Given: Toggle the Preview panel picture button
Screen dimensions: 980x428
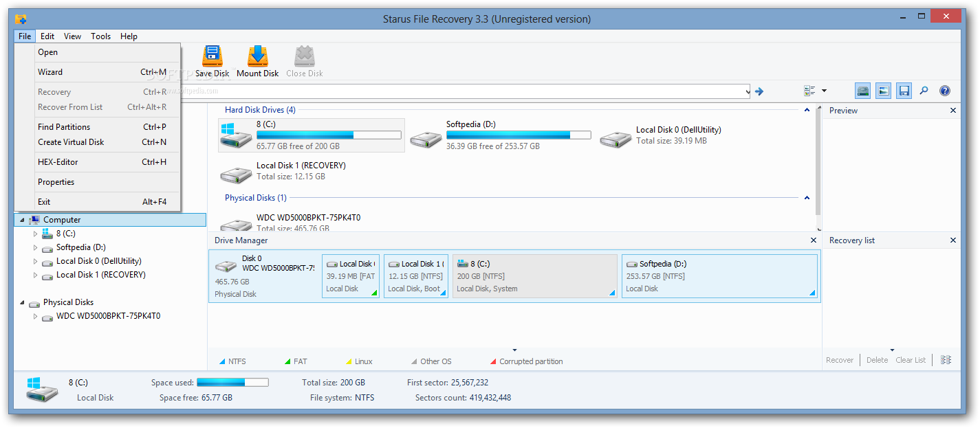Looking at the screenshot, I should tap(884, 91).
